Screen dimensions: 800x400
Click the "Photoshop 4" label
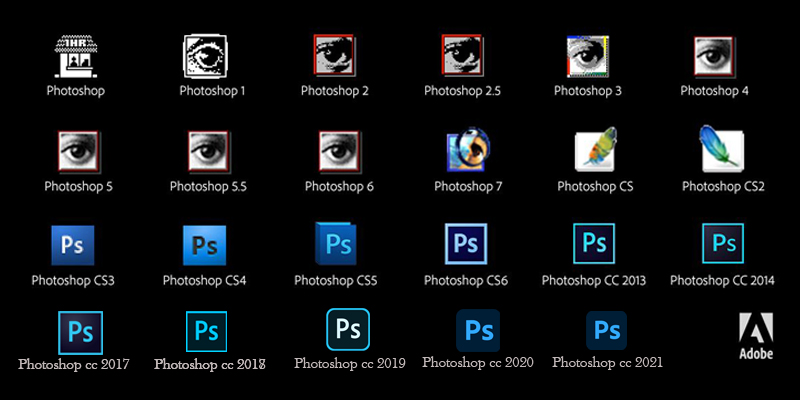pos(714,91)
